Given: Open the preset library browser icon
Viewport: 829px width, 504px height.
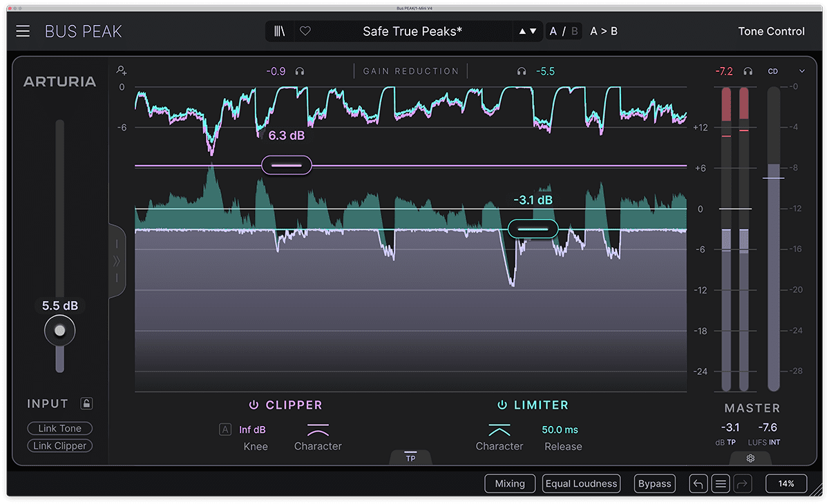Looking at the screenshot, I should [x=280, y=31].
